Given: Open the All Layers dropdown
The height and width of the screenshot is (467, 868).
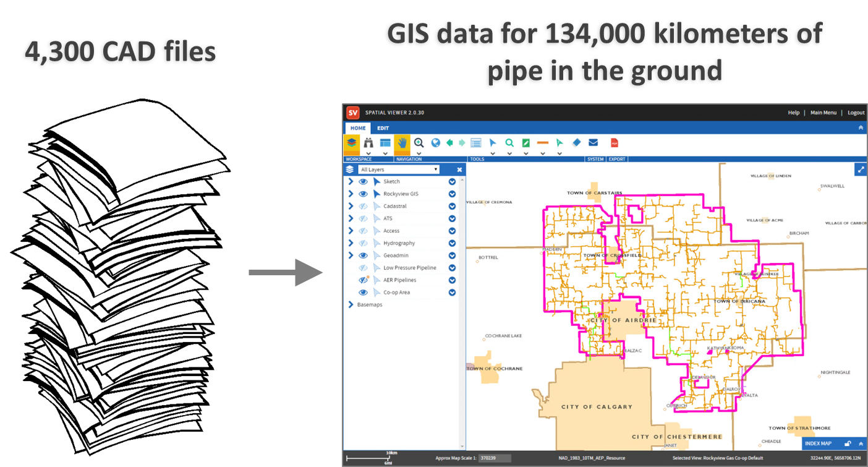Looking at the screenshot, I should (399, 169).
